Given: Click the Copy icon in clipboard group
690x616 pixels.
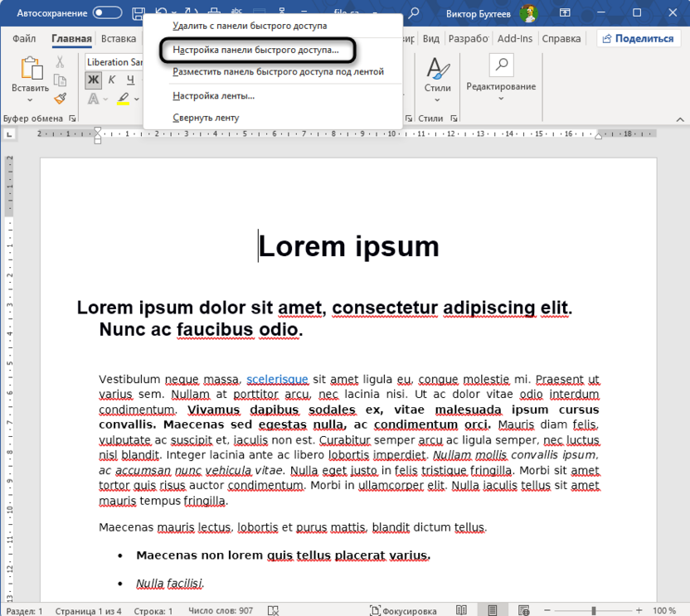Looking at the screenshot, I should click(60, 80).
